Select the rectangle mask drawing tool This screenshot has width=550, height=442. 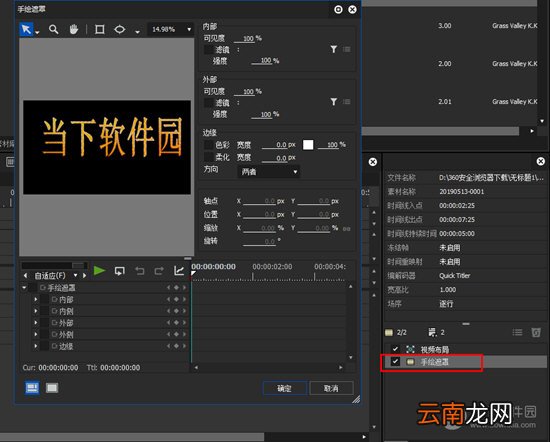pyautogui.click(x=100, y=29)
